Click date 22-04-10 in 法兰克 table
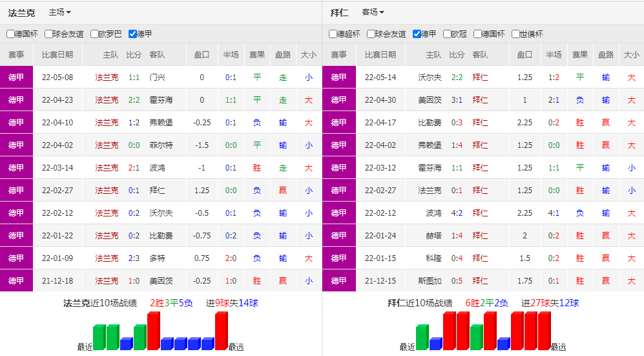The height and width of the screenshot is (356, 644). tap(57, 122)
